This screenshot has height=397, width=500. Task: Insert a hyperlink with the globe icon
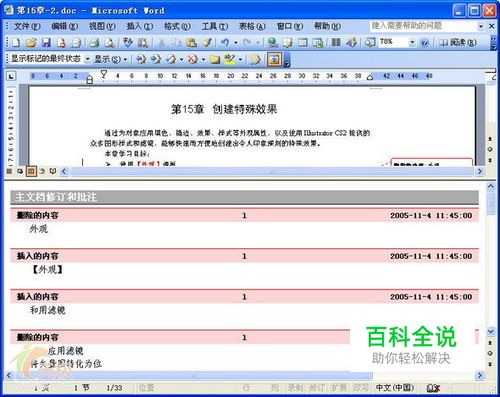pyautogui.click(x=273, y=42)
